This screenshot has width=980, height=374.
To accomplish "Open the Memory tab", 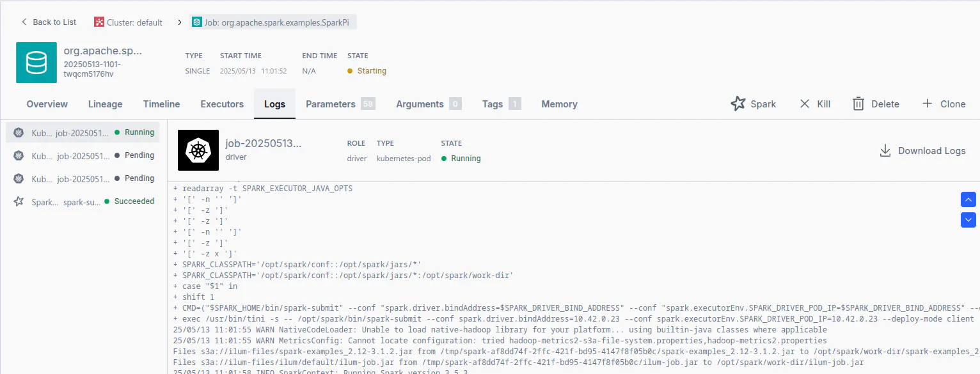I will (559, 104).
